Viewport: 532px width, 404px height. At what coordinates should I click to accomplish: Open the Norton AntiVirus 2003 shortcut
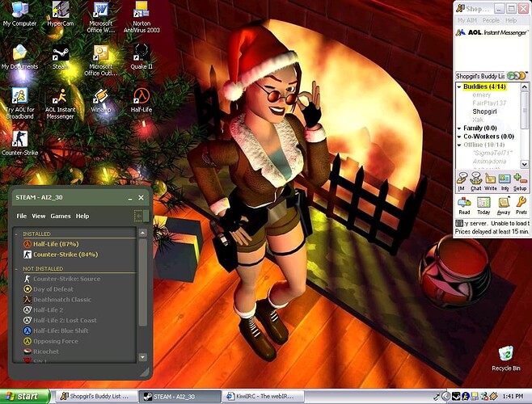tap(141, 17)
